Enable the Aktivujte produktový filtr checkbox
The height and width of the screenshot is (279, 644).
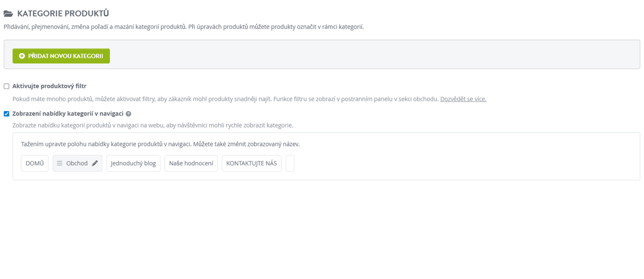click(x=6, y=86)
